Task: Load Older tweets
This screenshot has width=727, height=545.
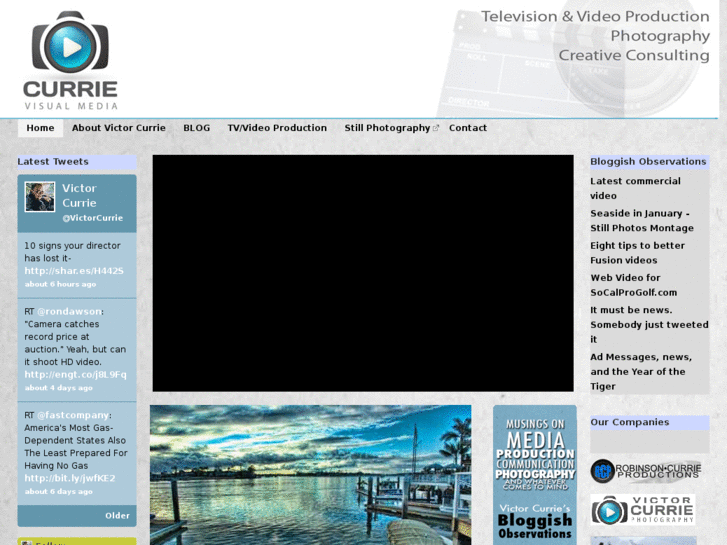Action: 117,516
